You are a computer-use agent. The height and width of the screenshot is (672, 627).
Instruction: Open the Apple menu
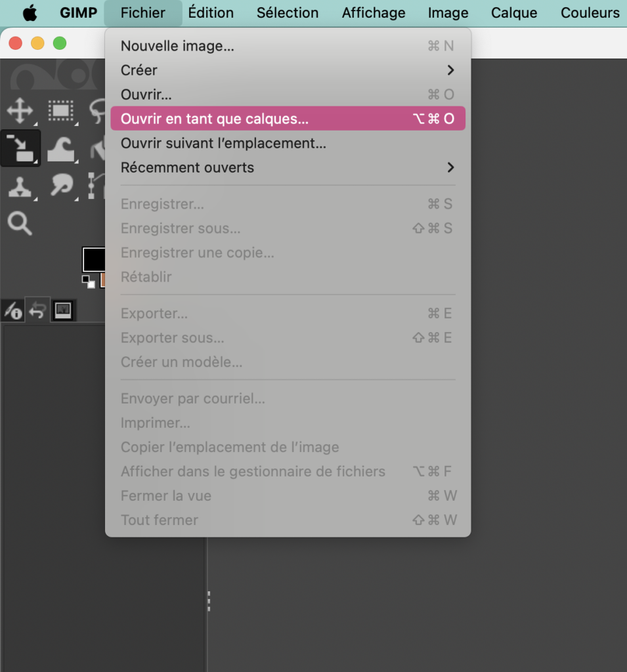[30, 13]
